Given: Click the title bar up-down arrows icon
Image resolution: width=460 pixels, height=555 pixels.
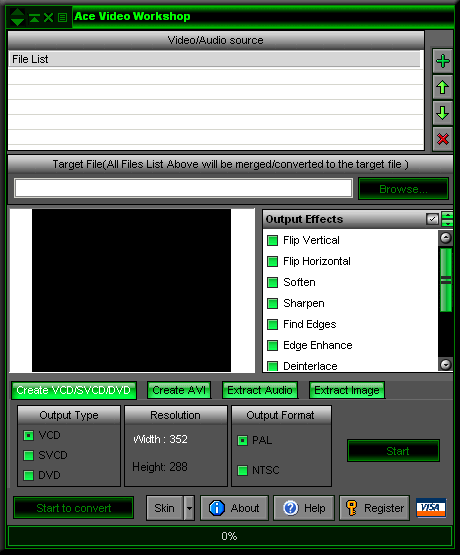Looking at the screenshot, I should (17, 17).
